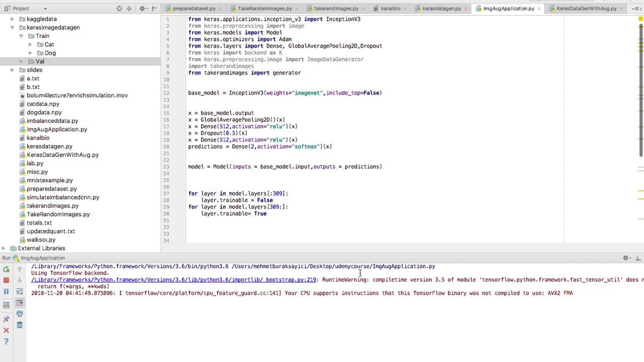Stop the running process
The width and height of the screenshot is (644, 362).
click(x=6, y=280)
